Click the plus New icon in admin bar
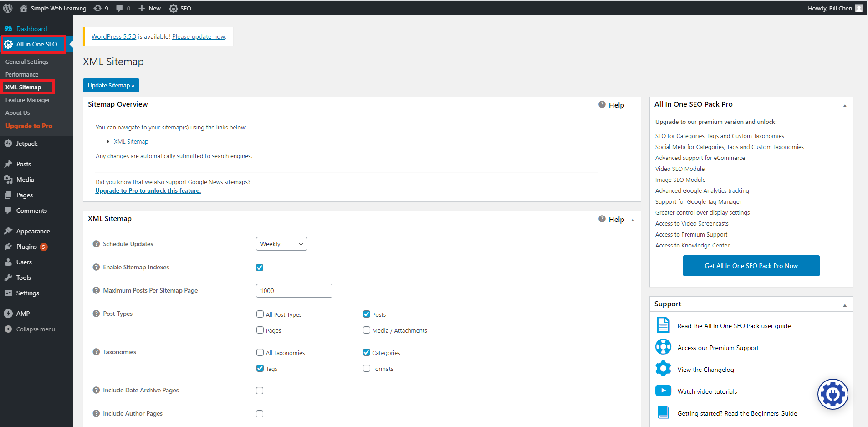The width and height of the screenshot is (868, 427). coord(142,8)
